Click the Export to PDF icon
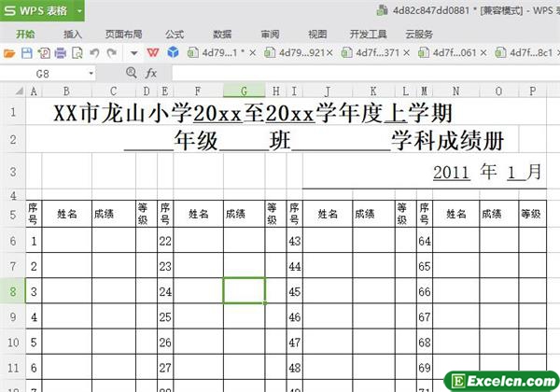Image resolution: width=560 pixels, height=392 pixels. click(44, 53)
